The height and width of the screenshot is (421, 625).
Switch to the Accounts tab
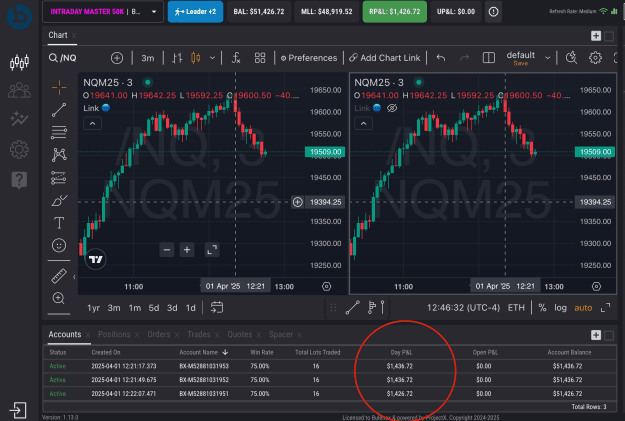(65, 334)
